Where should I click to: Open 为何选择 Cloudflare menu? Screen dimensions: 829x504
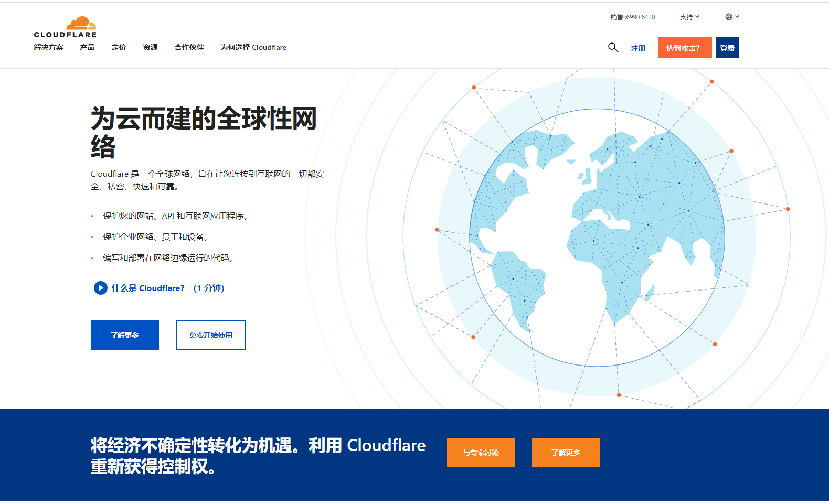pos(253,47)
